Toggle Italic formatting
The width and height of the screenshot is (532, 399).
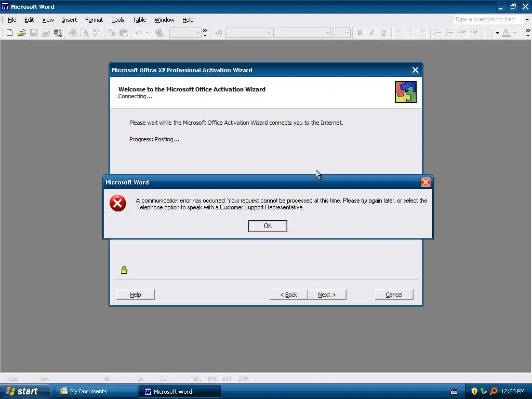(371, 33)
